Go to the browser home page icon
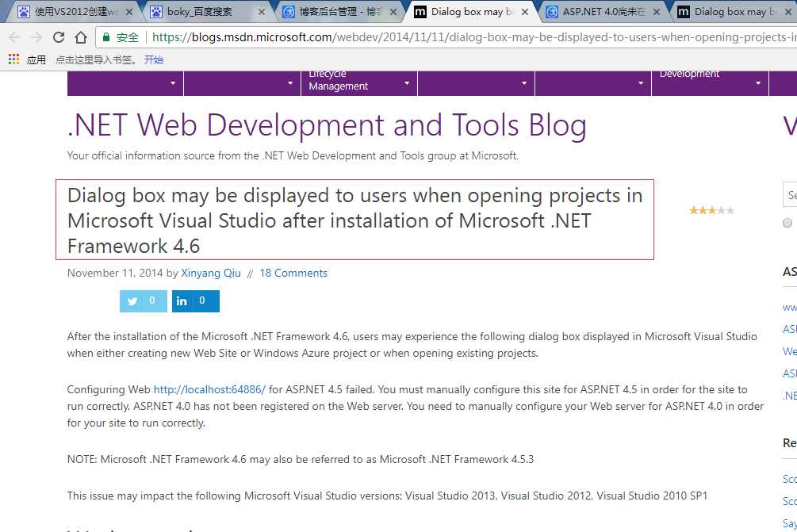Screen dimensions: 797x532 (81, 37)
